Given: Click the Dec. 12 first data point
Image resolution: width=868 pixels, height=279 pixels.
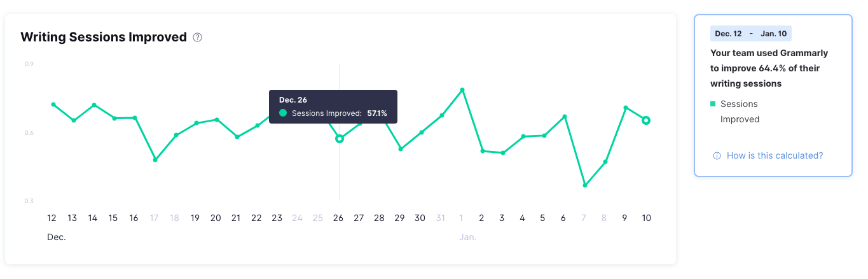Looking at the screenshot, I should pos(53,104).
